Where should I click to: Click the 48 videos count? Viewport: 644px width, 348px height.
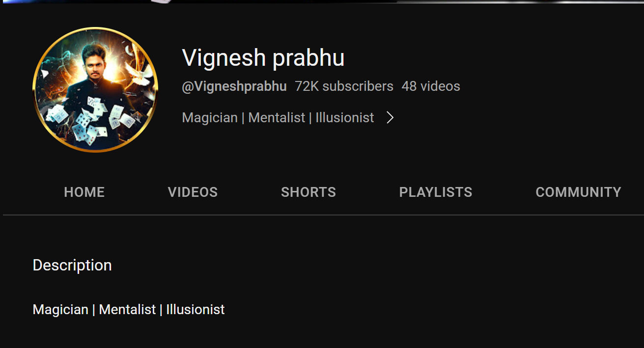[x=431, y=86]
